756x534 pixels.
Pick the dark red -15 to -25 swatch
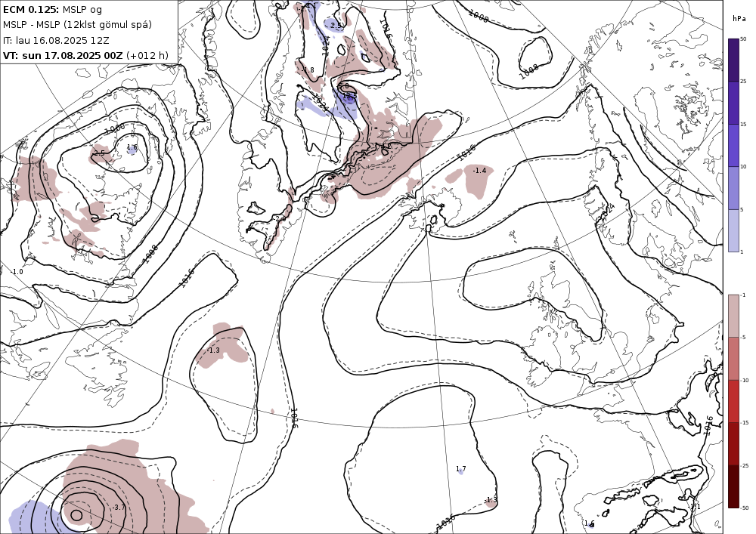click(733, 443)
